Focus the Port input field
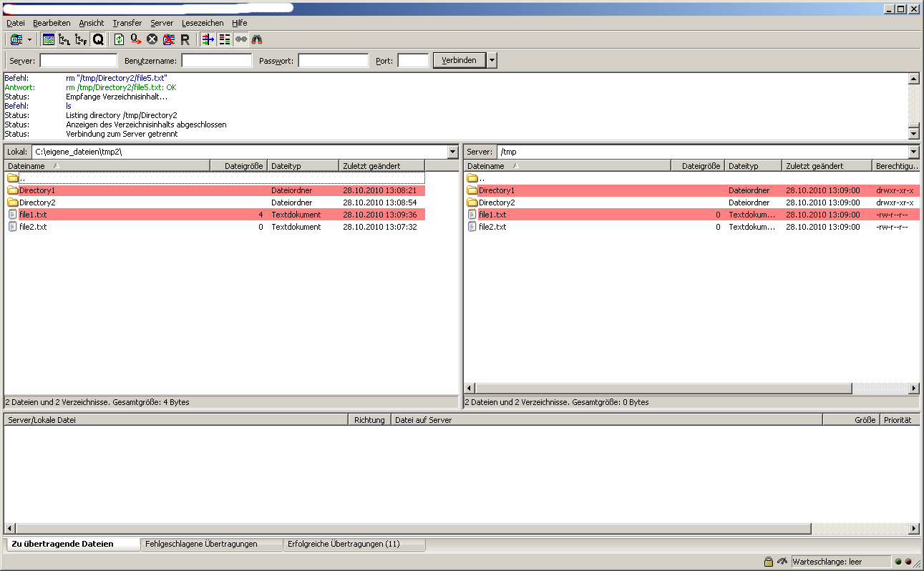924x571 pixels. tap(413, 61)
